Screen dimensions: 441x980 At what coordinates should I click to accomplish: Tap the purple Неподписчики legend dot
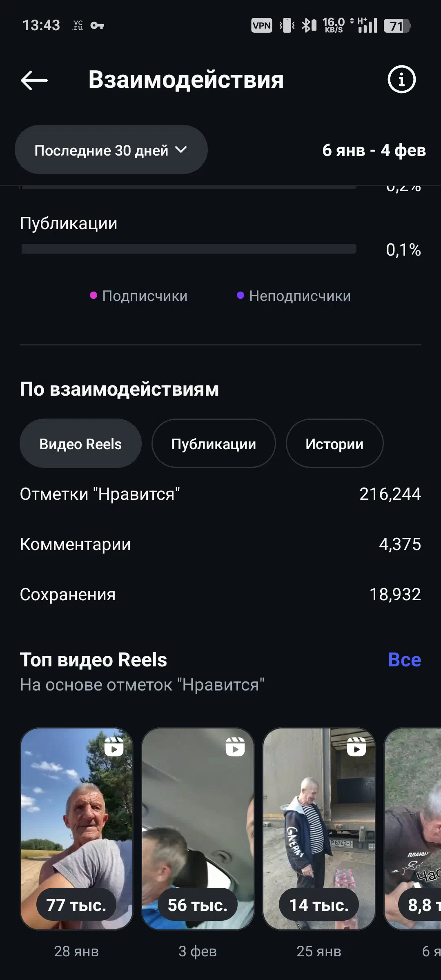coord(241,295)
